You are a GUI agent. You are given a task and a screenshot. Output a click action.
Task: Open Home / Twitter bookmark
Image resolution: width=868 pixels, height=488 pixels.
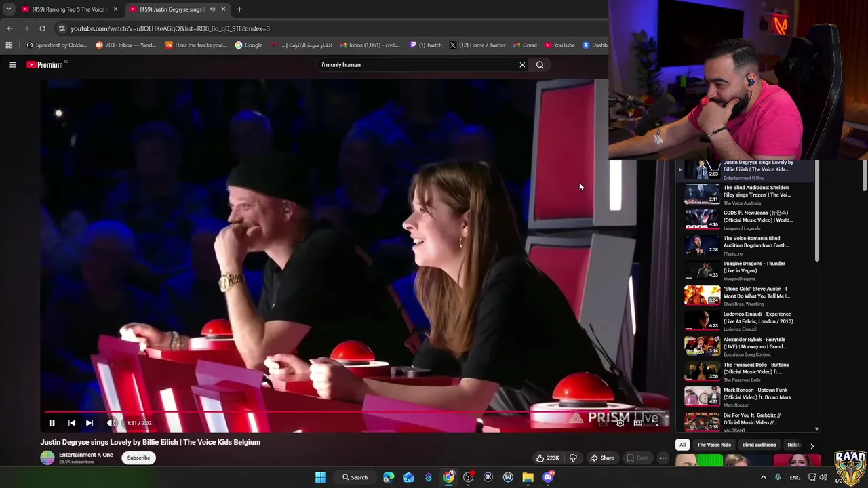pyautogui.click(x=477, y=45)
